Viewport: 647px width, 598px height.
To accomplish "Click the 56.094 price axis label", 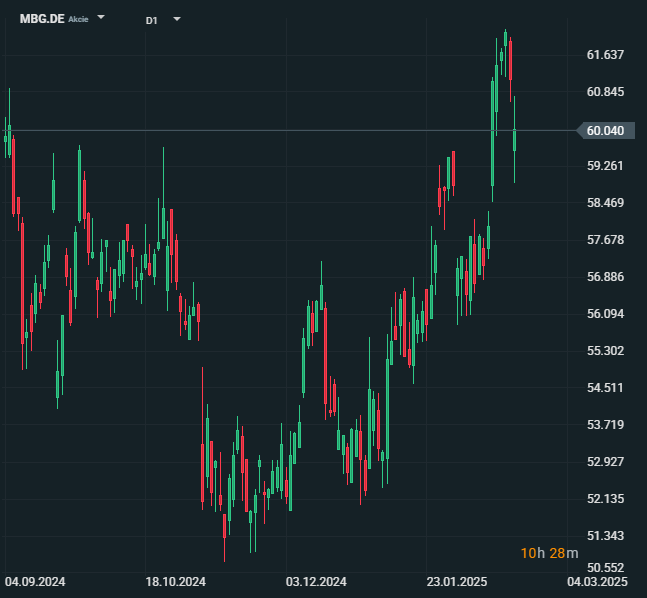I will click(605, 314).
